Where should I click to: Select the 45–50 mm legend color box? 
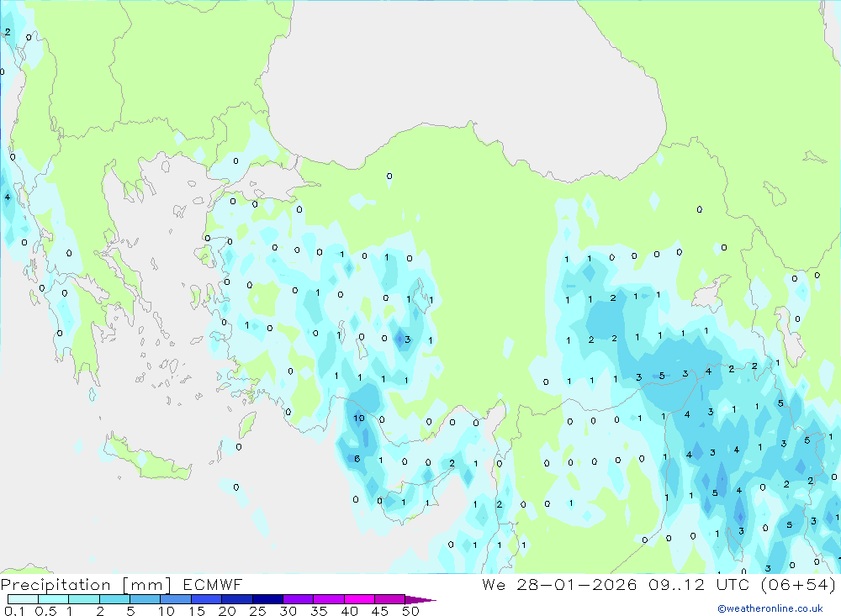coord(390,599)
